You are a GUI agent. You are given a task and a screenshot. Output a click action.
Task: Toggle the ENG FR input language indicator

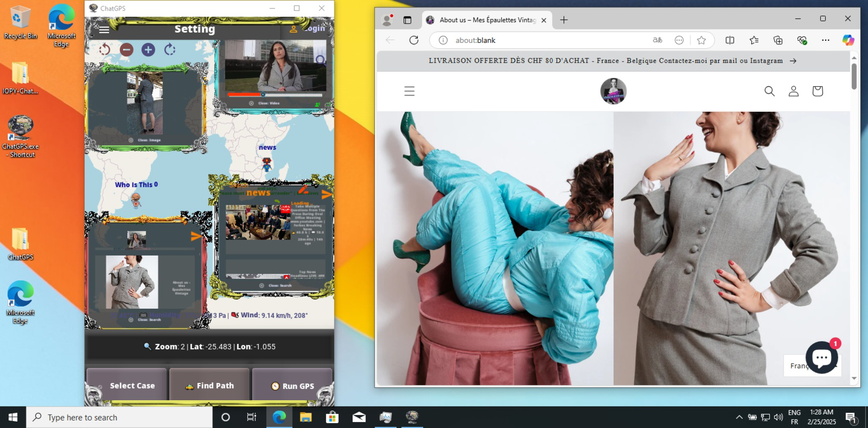click(x=795, y=417)
